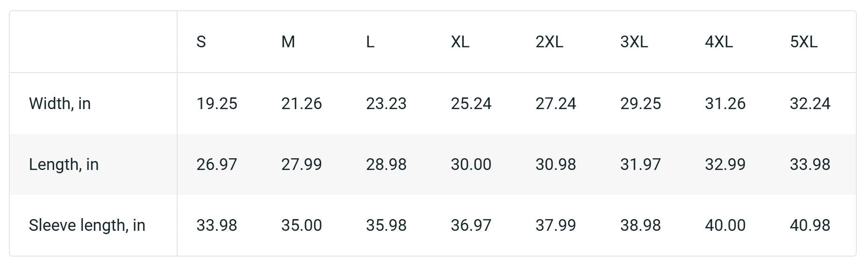Select the L size column header
The height and width of the screenshot is (265, 868).
370,42
